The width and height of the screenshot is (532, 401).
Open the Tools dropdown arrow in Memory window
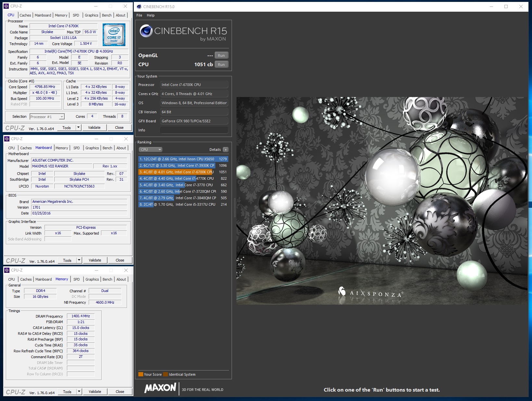pos(79,392)
